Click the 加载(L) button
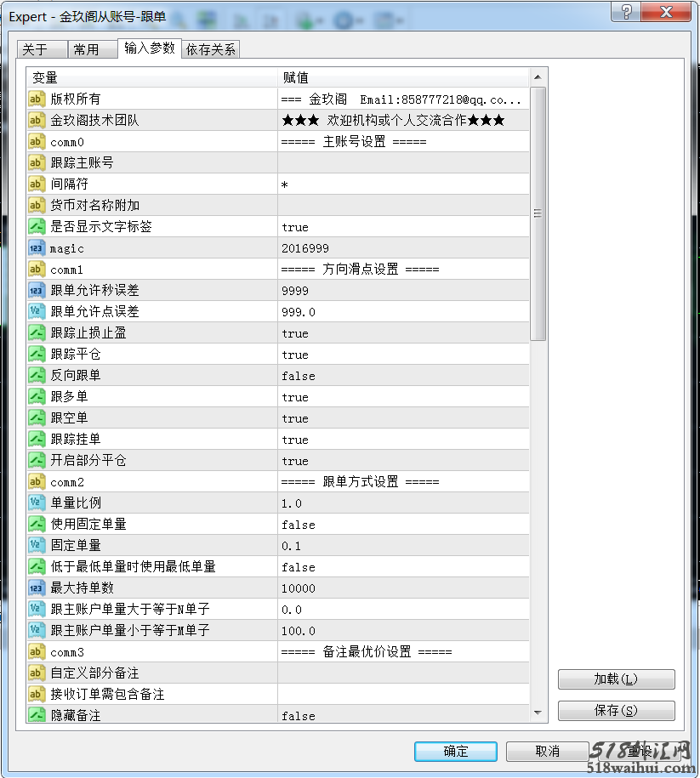 click(x=616, y=679)
